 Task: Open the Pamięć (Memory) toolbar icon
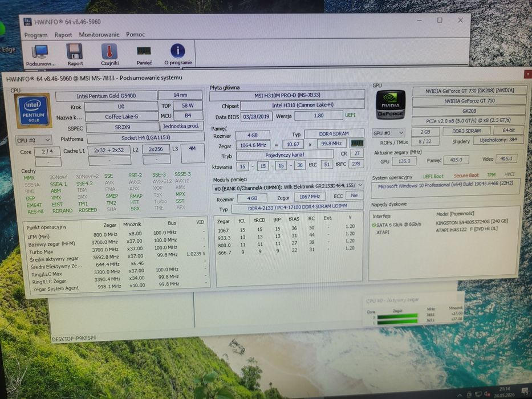144,55
